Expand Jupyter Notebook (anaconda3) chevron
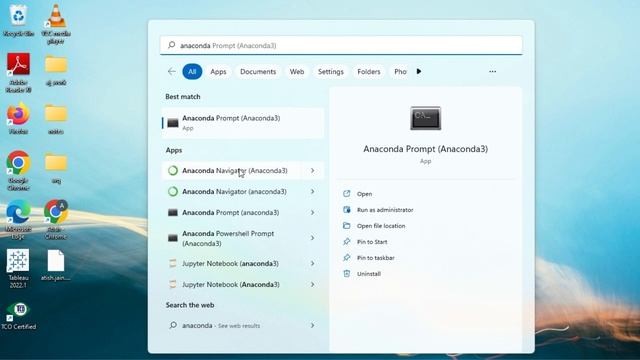This screenshot has width=640, height=360. [312, 263]
